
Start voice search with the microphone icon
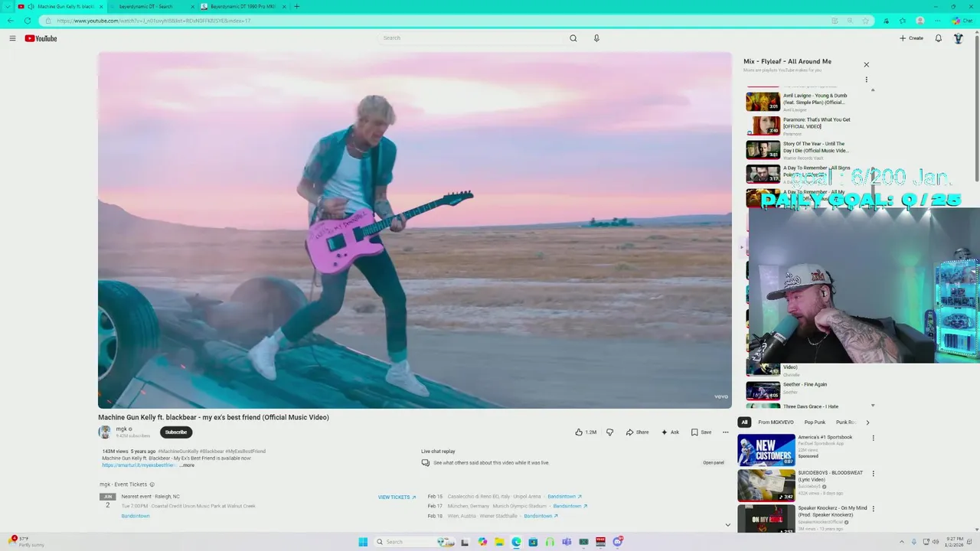pyautogui.click(x=596, y=38)
